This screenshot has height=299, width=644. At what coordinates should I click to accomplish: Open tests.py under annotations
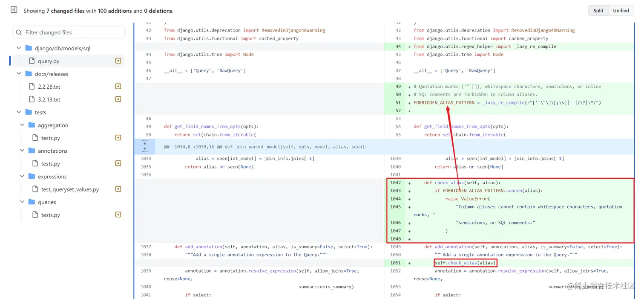[x=51, y=163]
